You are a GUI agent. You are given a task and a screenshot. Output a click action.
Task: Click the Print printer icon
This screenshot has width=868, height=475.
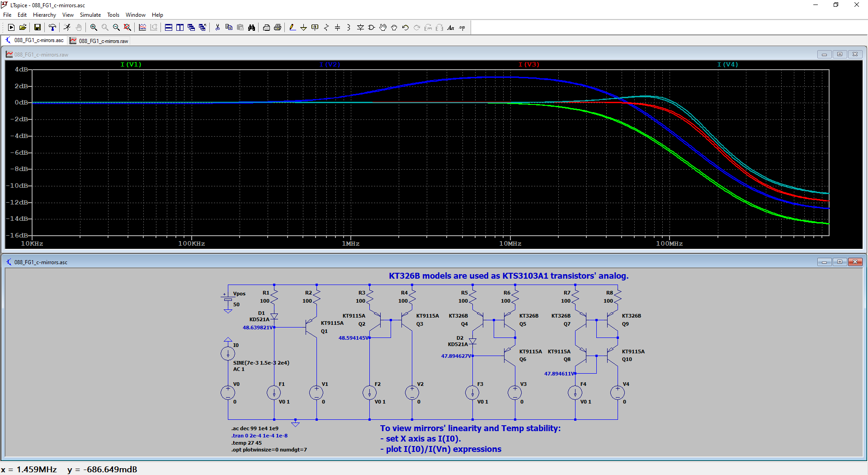[x=278, y=28]
